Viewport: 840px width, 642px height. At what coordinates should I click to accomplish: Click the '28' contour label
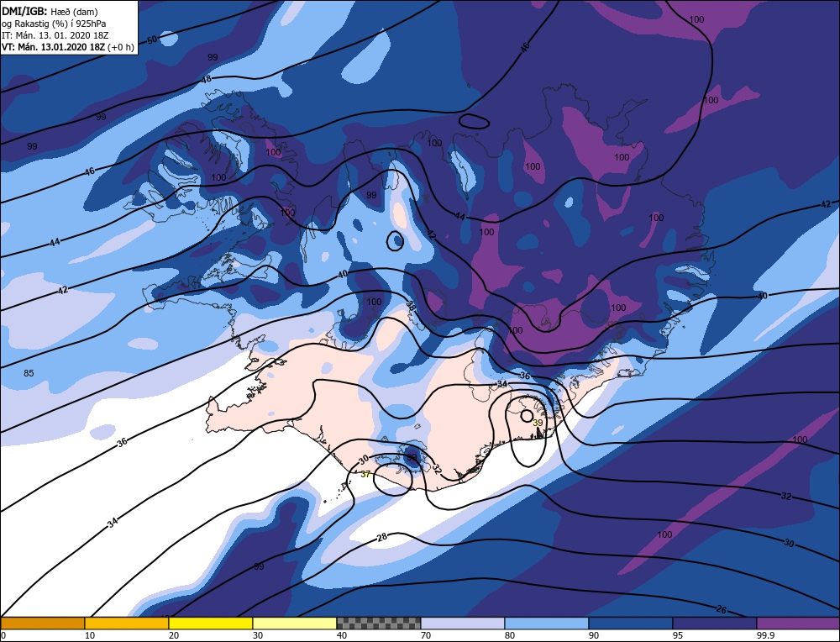[382, 536]
